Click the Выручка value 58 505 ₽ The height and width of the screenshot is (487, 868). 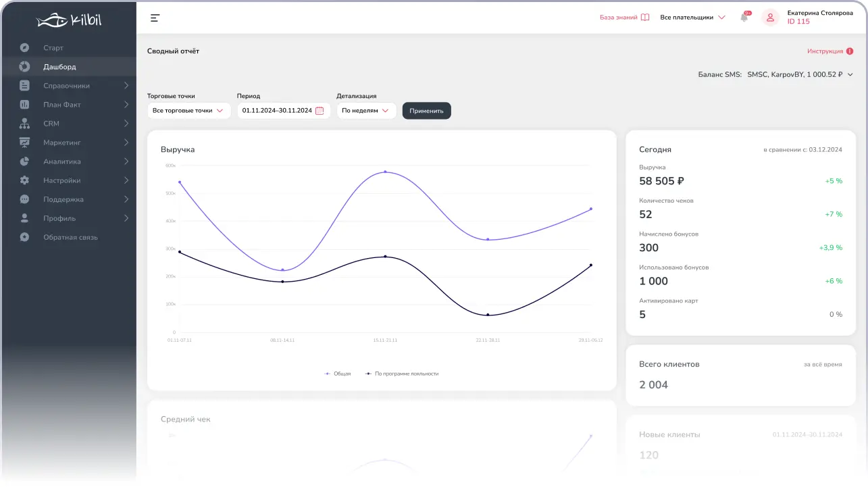click(x=662, y=181)
